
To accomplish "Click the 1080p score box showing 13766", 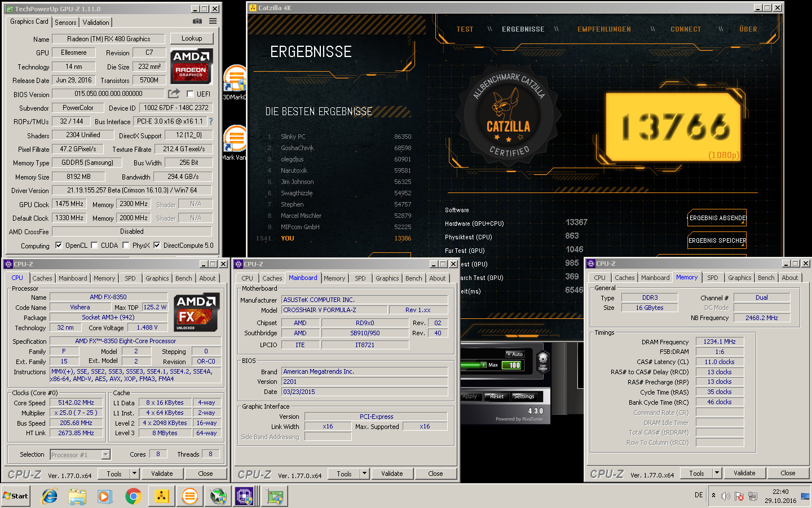I will tap(673, 127).
